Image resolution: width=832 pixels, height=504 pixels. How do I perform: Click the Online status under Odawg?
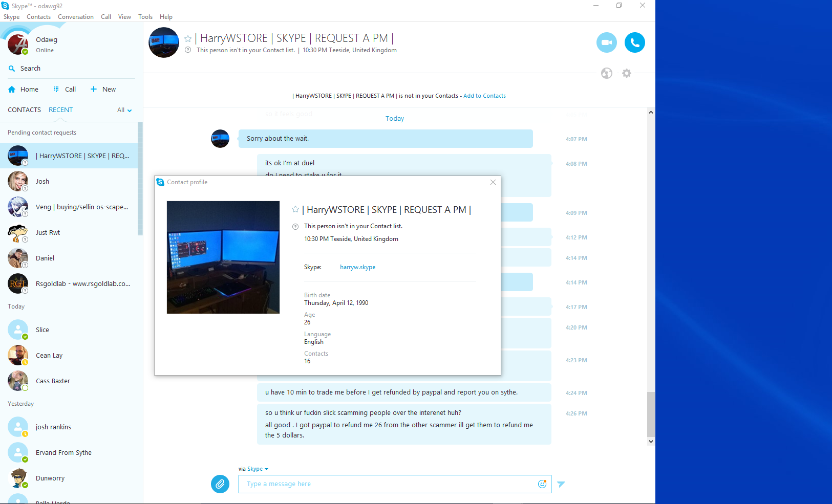[x=45, y=50]
